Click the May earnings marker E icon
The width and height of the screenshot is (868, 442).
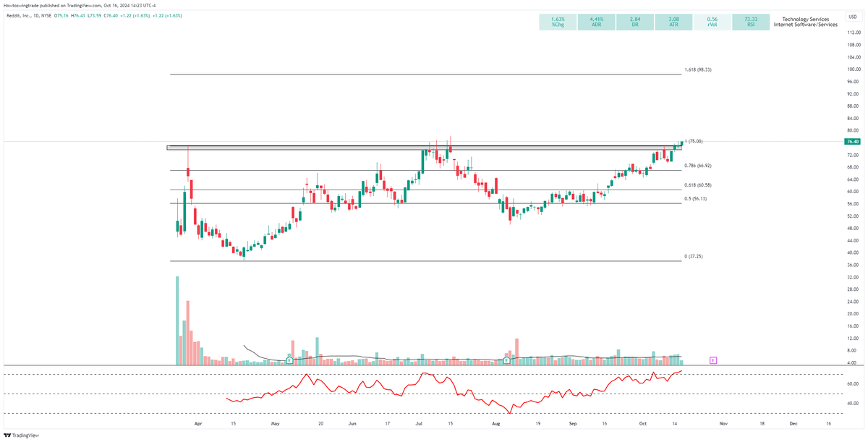(x=289, y=360)
